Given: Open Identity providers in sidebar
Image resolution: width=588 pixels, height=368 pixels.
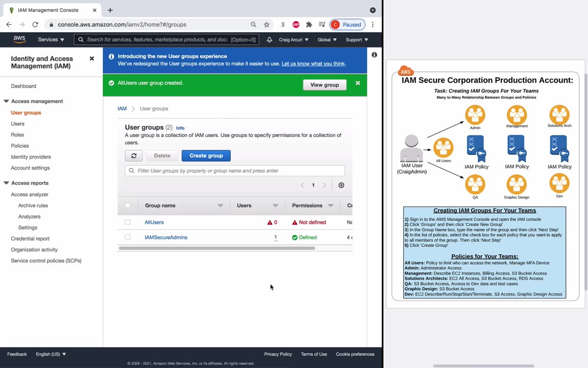Looking at the screenshot, I should click(31, 157).
